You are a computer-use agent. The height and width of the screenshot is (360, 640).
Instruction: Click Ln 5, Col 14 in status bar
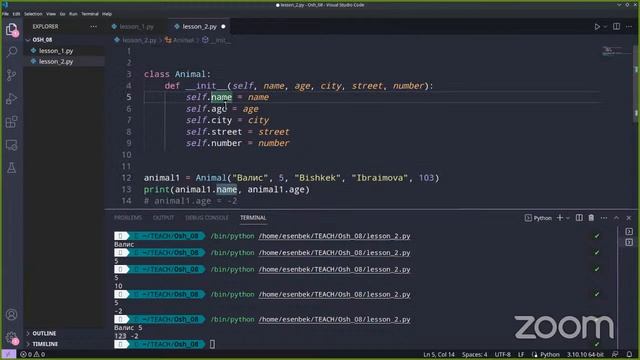point(439,354)
